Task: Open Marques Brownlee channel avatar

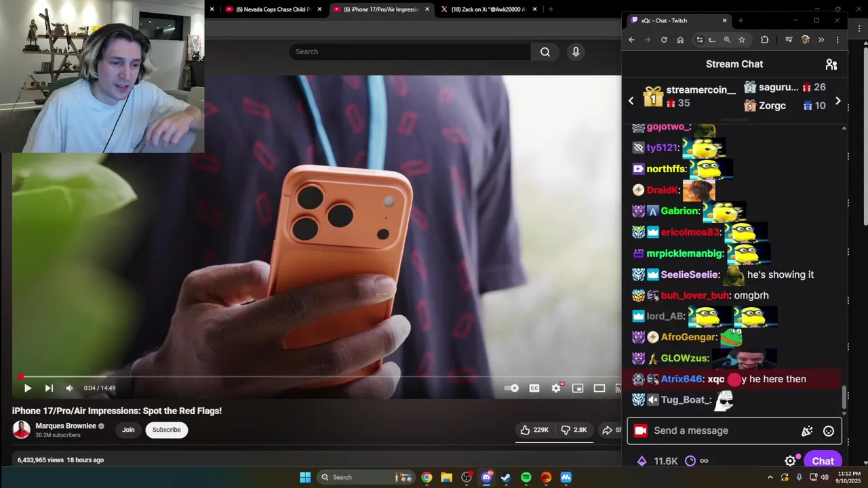Action: (x=21, y=430)
